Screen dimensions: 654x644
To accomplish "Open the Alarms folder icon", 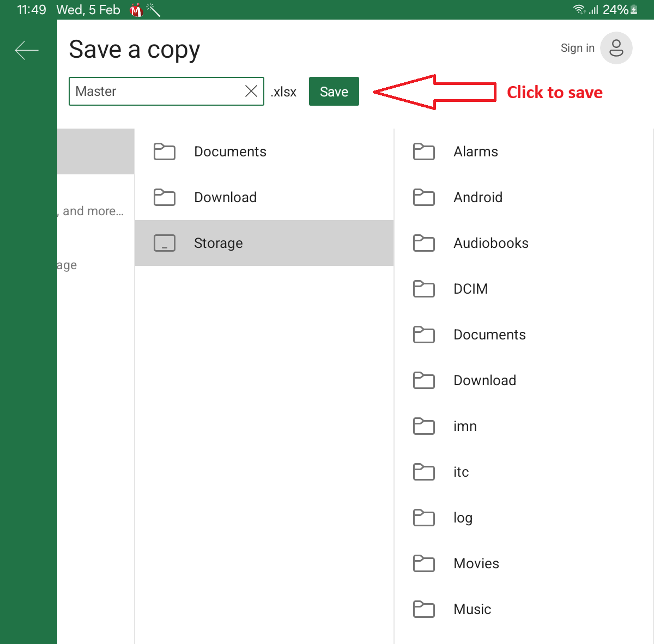I will (424, 151).
